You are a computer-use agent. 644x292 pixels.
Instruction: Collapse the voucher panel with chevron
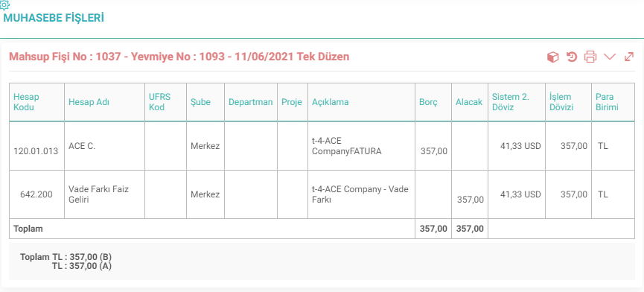coord(610,57)
